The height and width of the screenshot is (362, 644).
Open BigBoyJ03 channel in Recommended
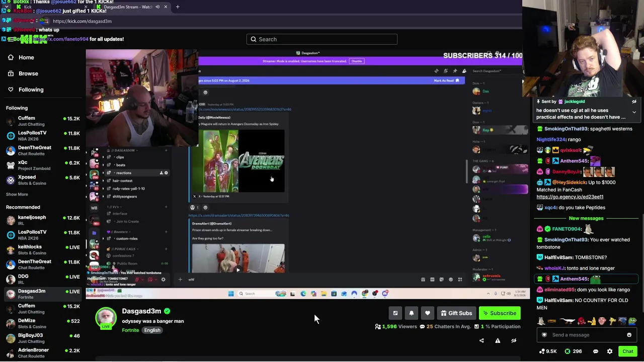coord(43,338)
